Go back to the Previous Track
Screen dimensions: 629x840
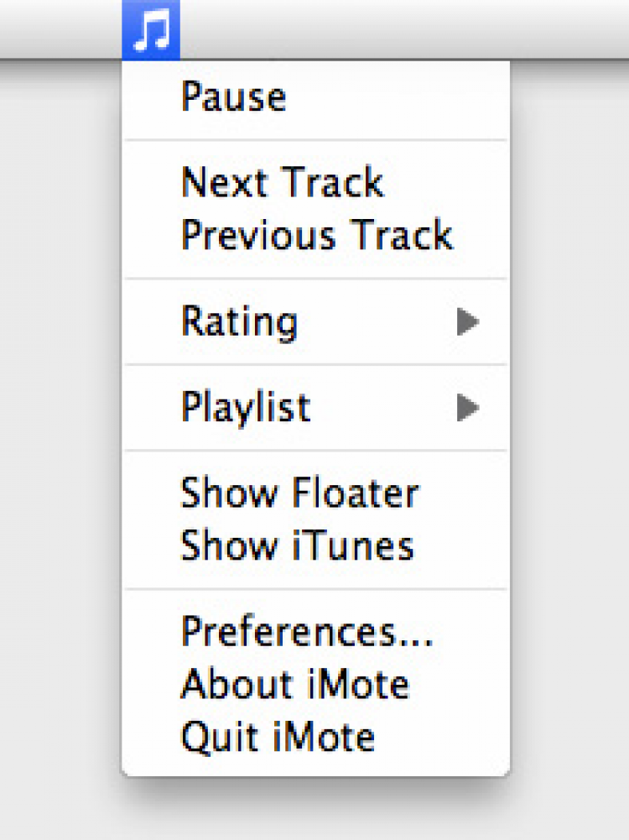pos(316,236)
